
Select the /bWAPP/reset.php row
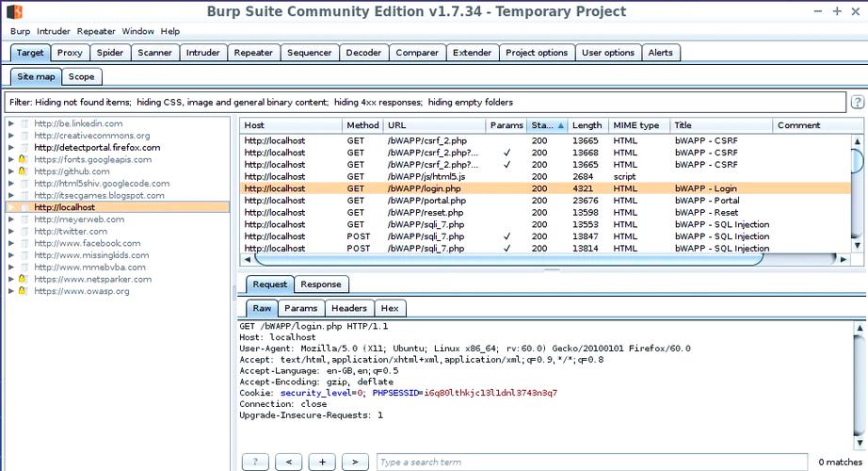(x=545, y=212)
